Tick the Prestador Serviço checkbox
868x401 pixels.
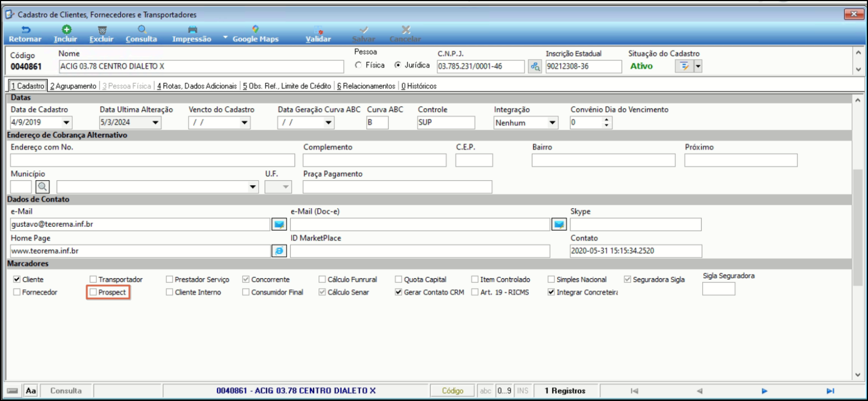pos(170,279)
